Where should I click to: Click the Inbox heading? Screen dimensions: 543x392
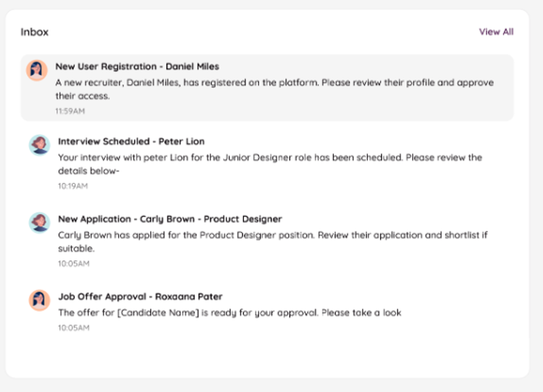[35, 32]
